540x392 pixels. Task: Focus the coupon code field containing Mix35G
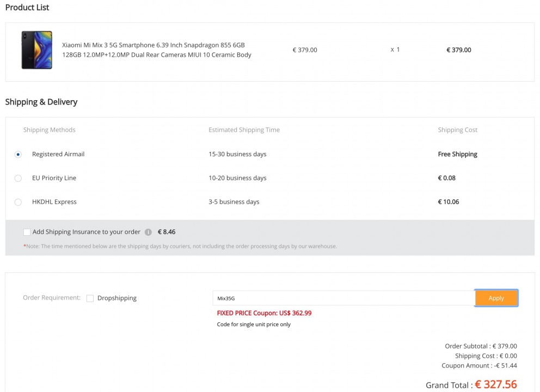(x=343, y=298)
